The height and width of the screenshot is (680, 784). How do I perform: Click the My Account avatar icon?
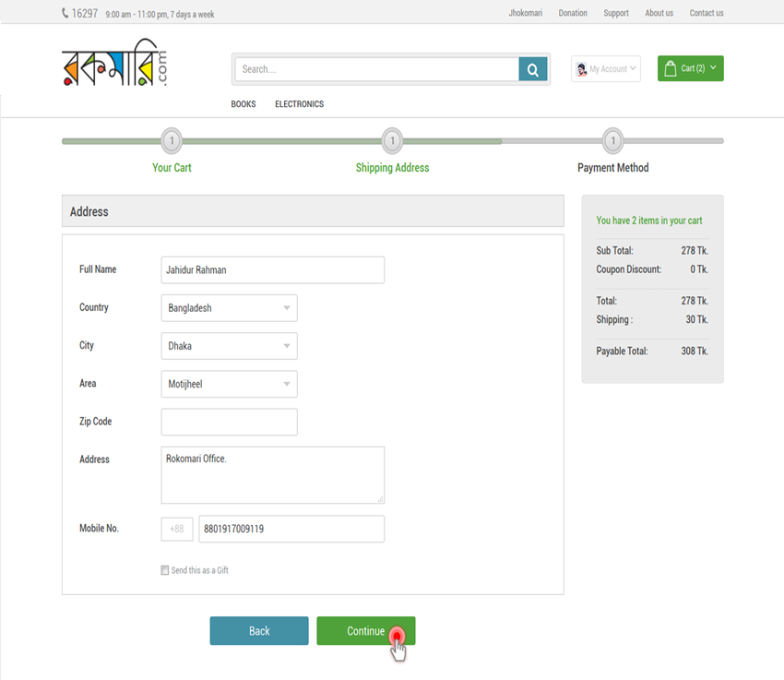coord(581,69)
